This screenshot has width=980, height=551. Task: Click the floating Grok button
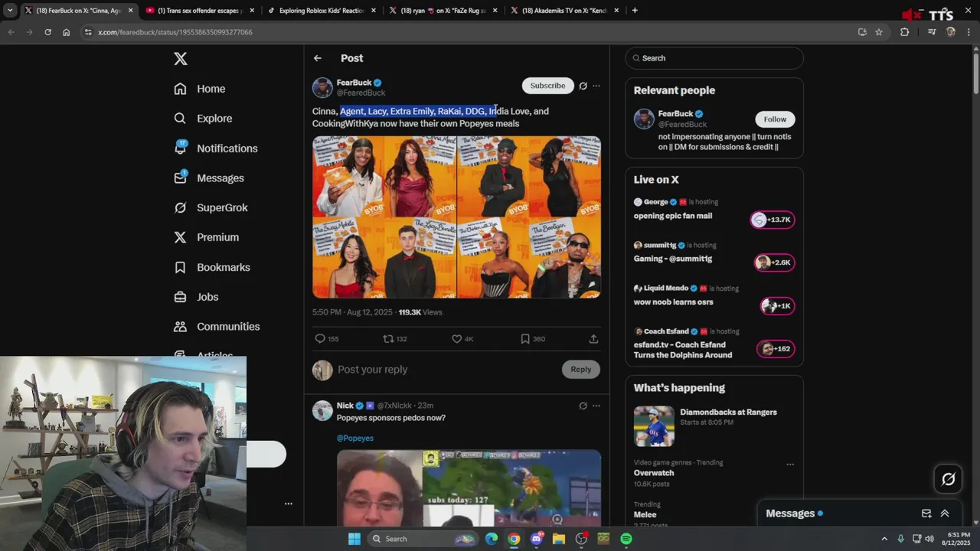pos(949,479)
